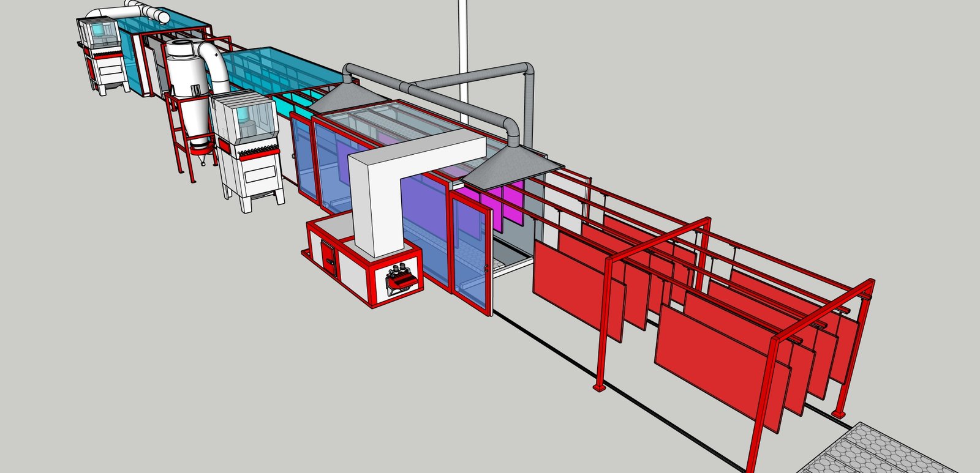Select the far powder booth at top left
This screenshot has height=473, width=980.
101,52
